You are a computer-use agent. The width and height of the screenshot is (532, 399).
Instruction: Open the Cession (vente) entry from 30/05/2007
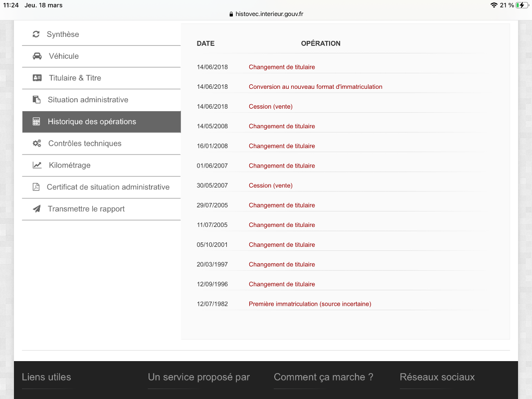(x=270, y=186)
